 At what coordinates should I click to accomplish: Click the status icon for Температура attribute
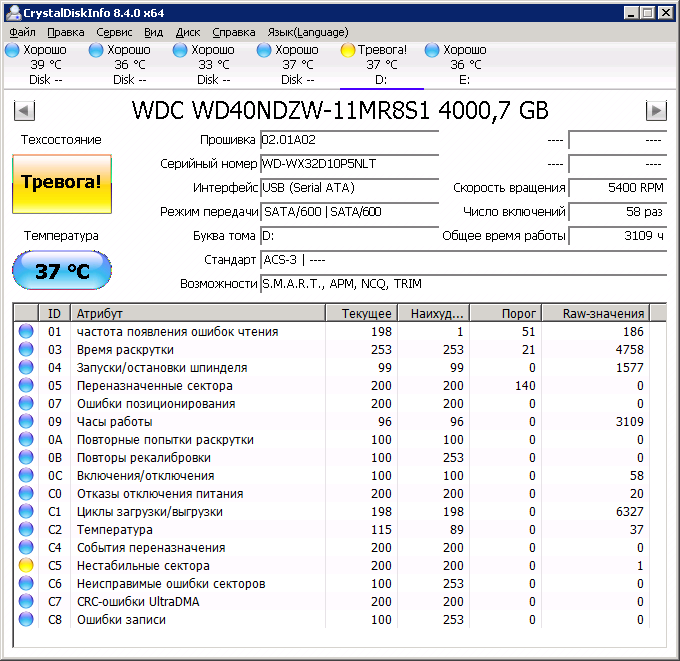(x=26, y=530)
